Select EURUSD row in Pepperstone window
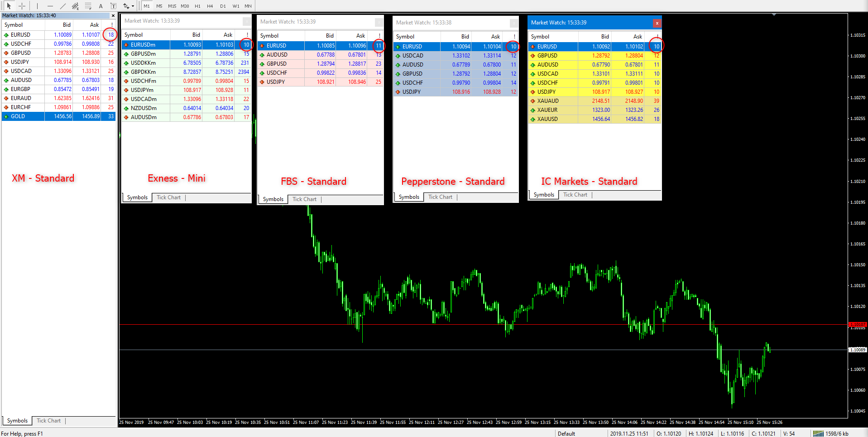The height and width of the screenshot is (437, 868). pos(456,47)
